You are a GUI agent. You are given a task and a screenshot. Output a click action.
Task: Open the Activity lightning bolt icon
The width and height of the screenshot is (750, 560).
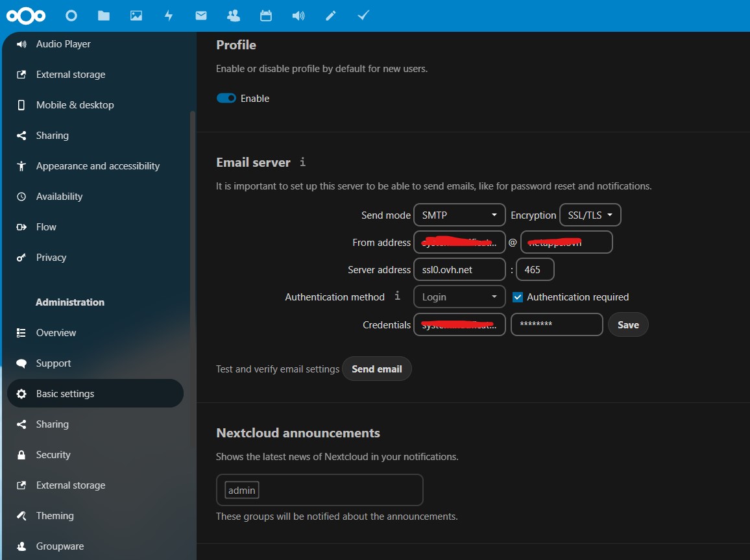point(169,16)
